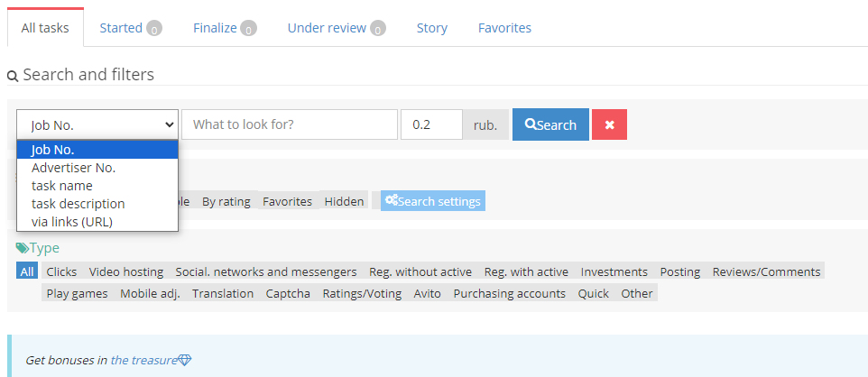
Task: Select the Video hosting type filter
Action: (x=126, y=271)
